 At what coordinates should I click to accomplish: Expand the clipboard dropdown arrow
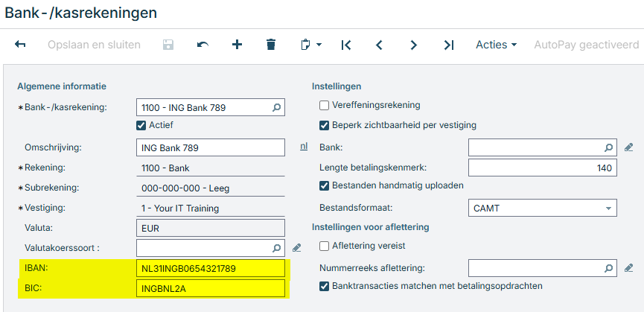[x=319, y=45]
